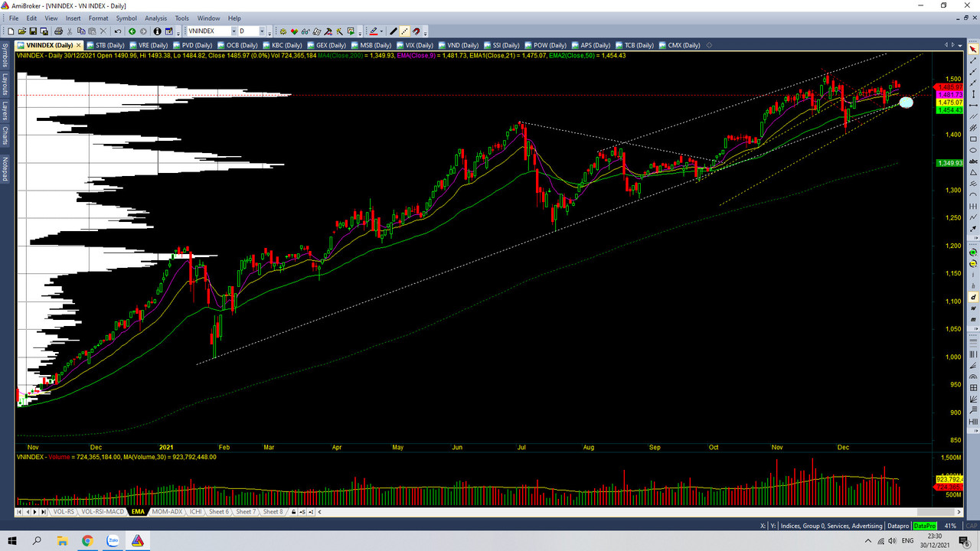The image size is (980, 551).
Task: Open the notification center icon
Action: pyautogui.click(x=965, y=540)
